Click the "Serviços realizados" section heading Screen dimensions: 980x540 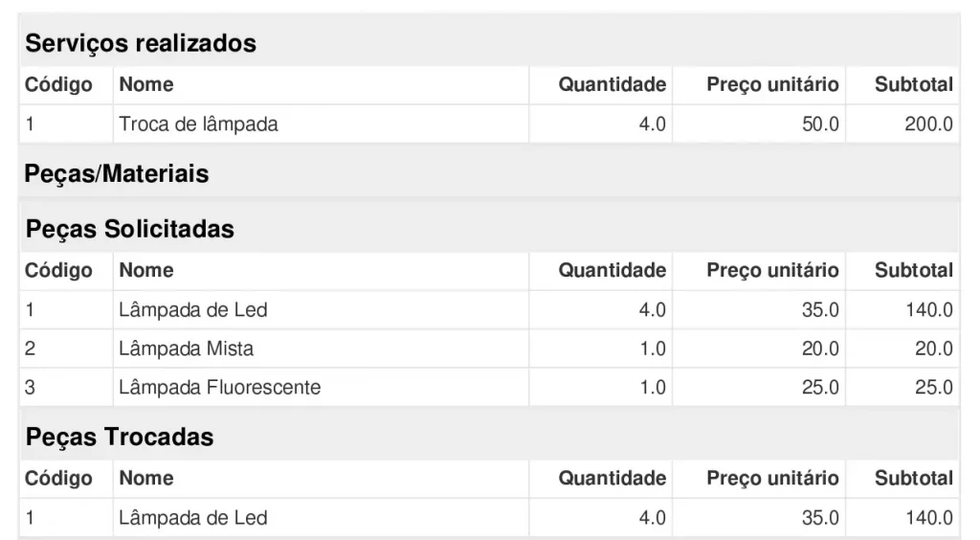(x=141, y=43)
